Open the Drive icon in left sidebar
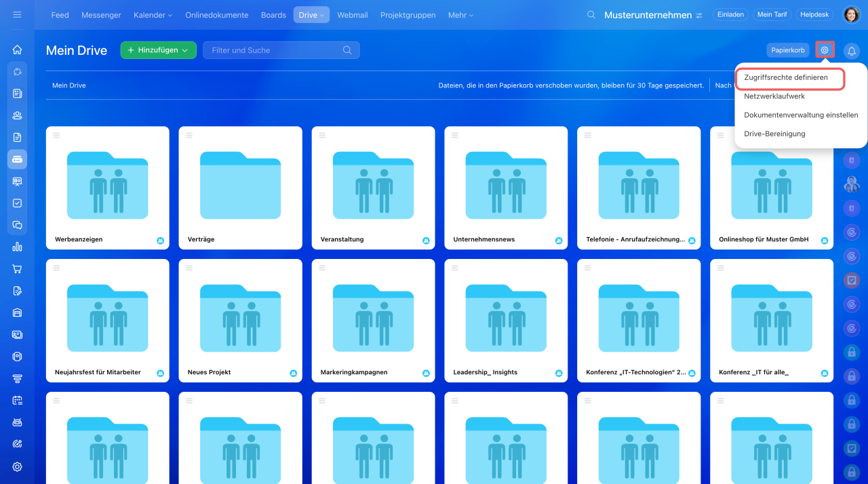This screenshot has height=484, width=868. (x=17, y=159)
